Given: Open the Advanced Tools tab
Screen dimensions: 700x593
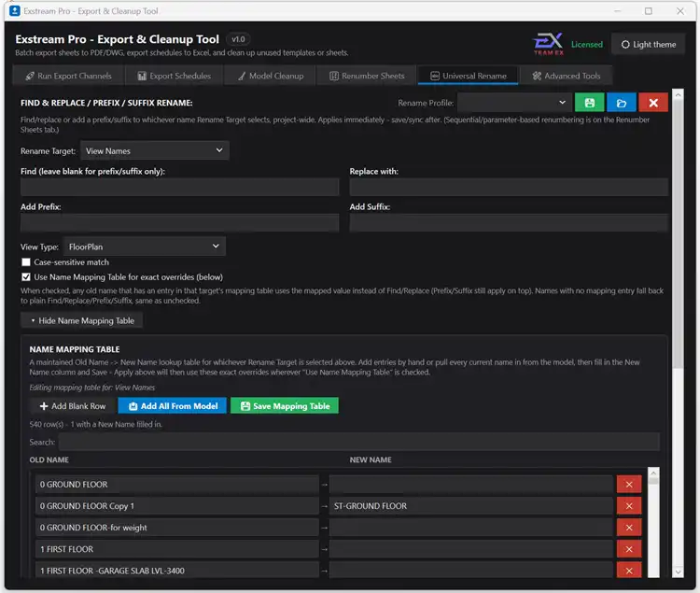Looking at the screenshot, I should point(567,76).
